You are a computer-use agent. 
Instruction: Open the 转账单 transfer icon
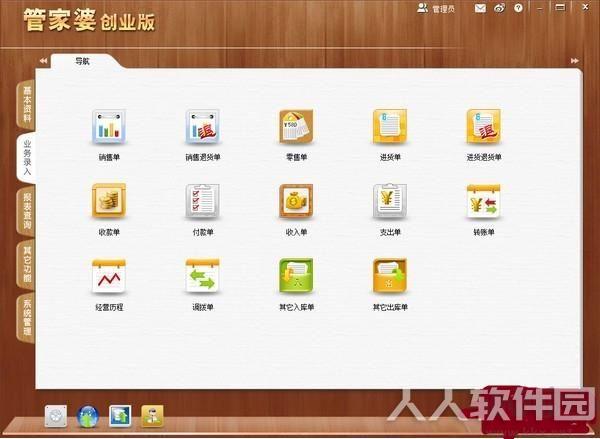click(484, 201)
